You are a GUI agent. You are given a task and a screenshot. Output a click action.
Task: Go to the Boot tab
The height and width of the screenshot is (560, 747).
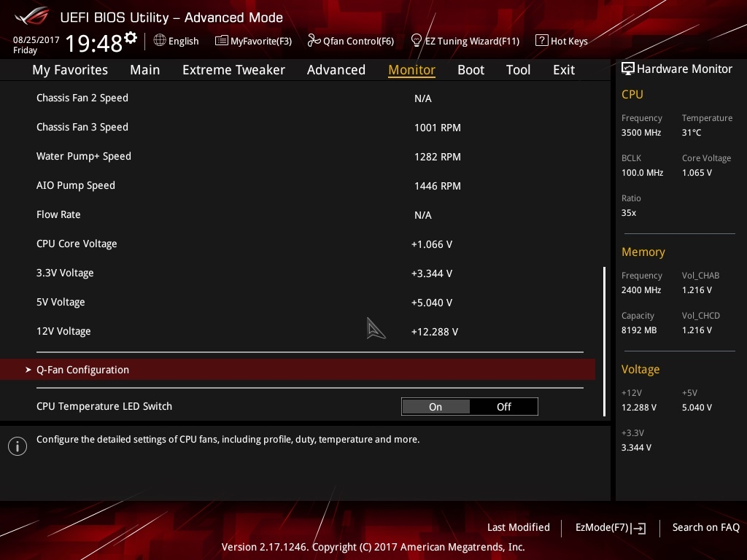(x=471, y=70)
